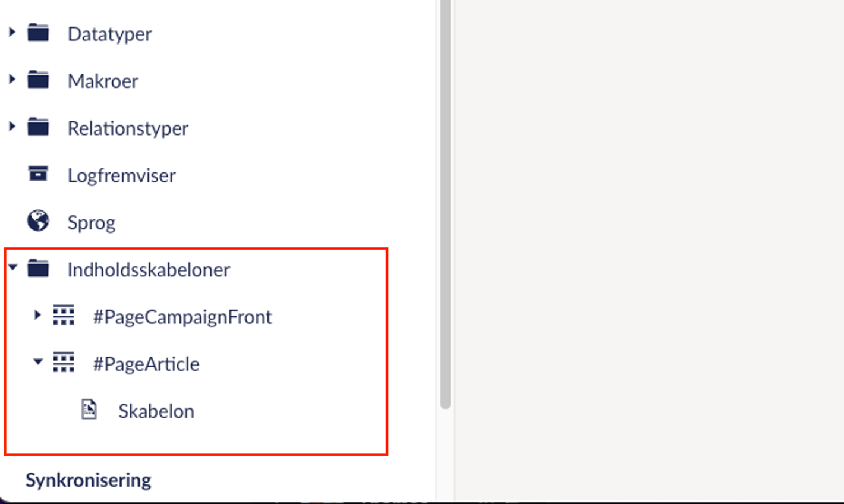
Task: Click the #PageArticle blueprint icon
Action: (64, 362)
